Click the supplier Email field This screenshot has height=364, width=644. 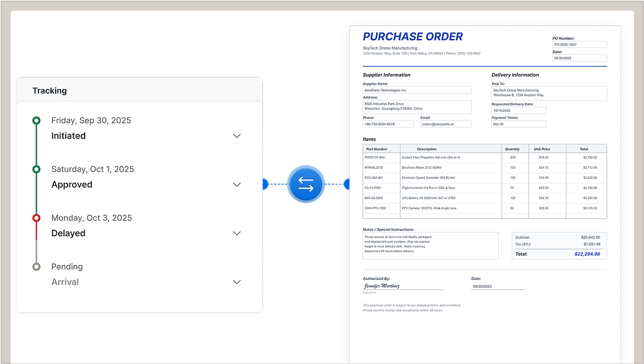(x=446, y=124)
